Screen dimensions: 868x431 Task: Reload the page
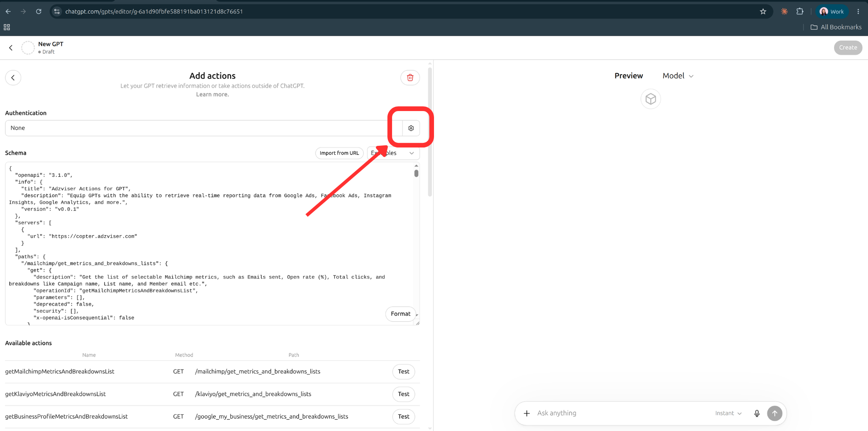pos(39,11)
